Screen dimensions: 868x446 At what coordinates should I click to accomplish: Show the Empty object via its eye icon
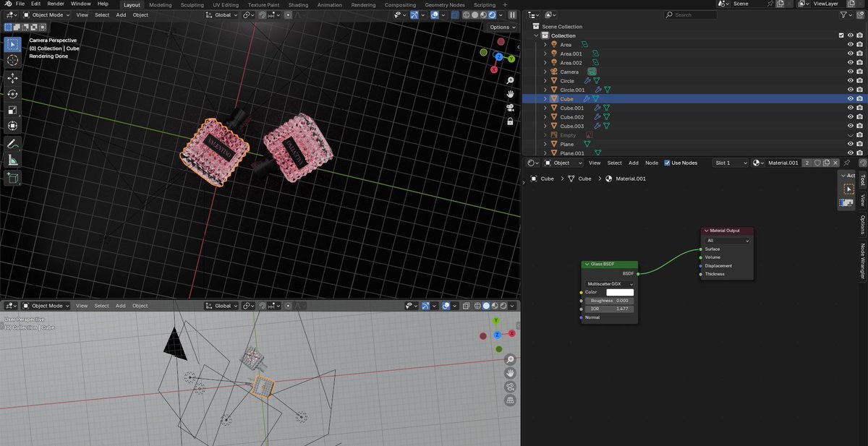[851, 135]
